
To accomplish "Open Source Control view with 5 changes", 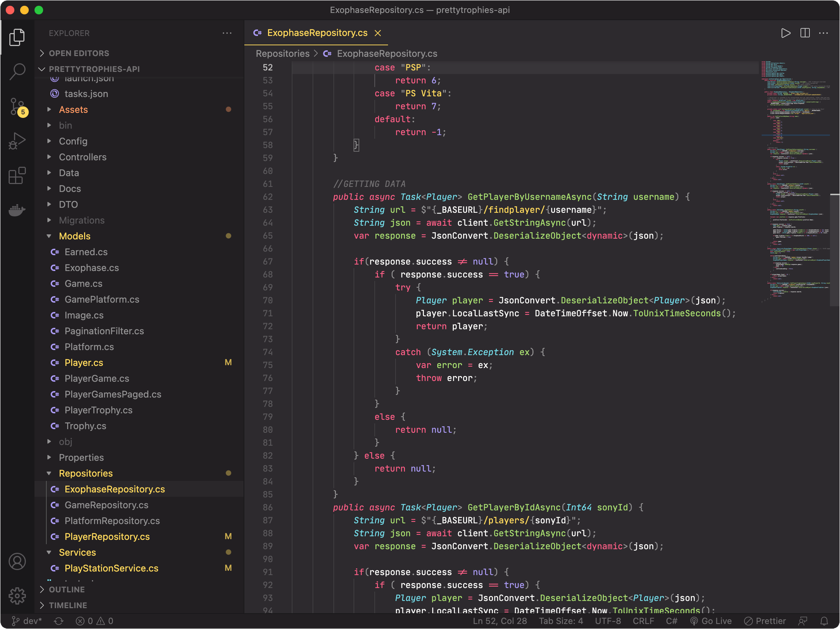I will pyautogui.click(x=17, y=107).
